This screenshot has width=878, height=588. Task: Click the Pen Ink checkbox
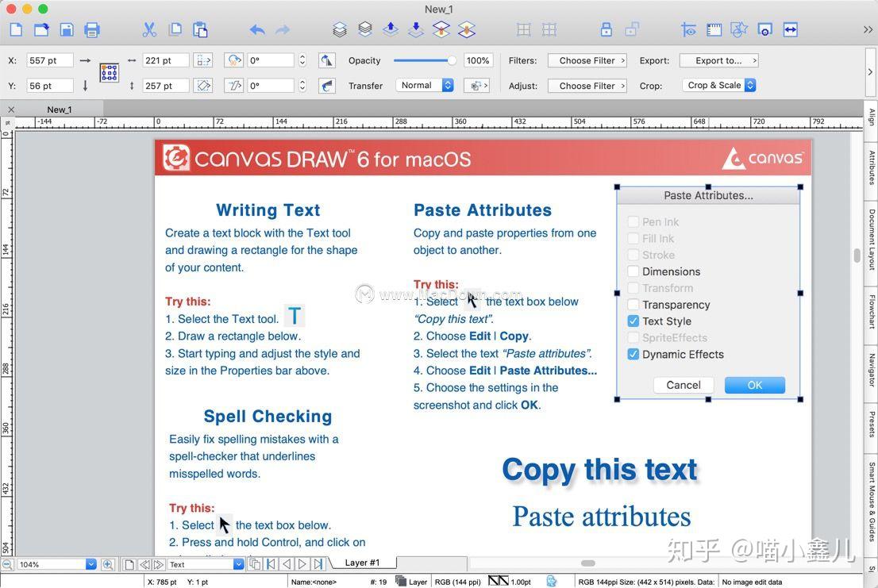633,221
